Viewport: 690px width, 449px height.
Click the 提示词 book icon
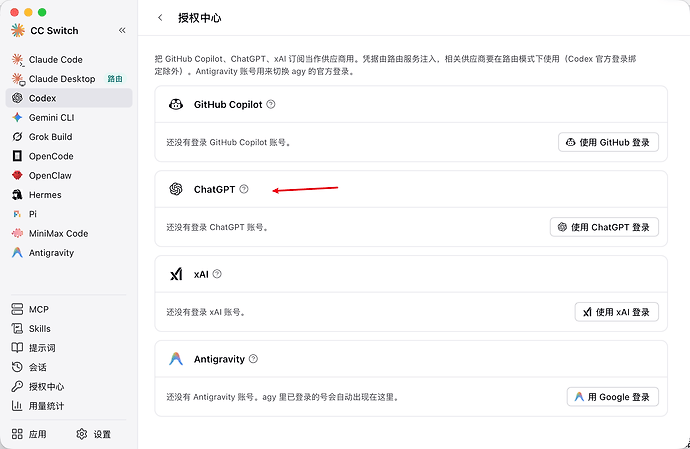(x=17, y=348)
